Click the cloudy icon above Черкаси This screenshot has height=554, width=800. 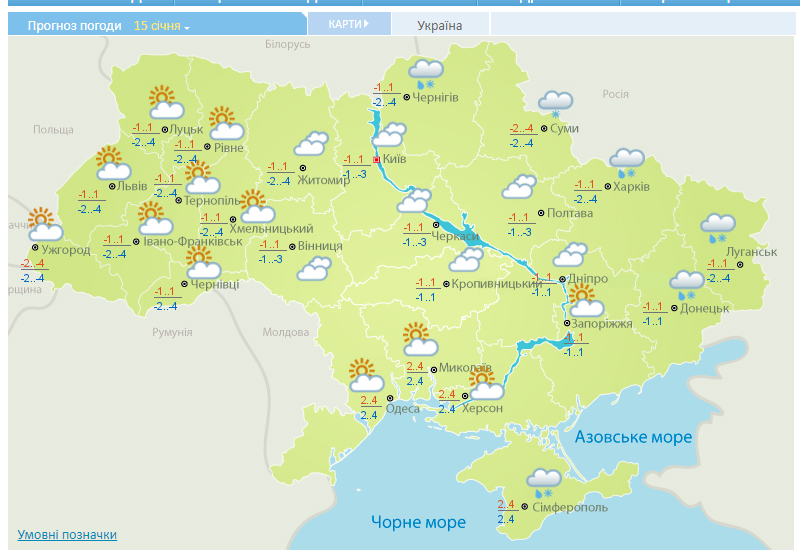414,200
